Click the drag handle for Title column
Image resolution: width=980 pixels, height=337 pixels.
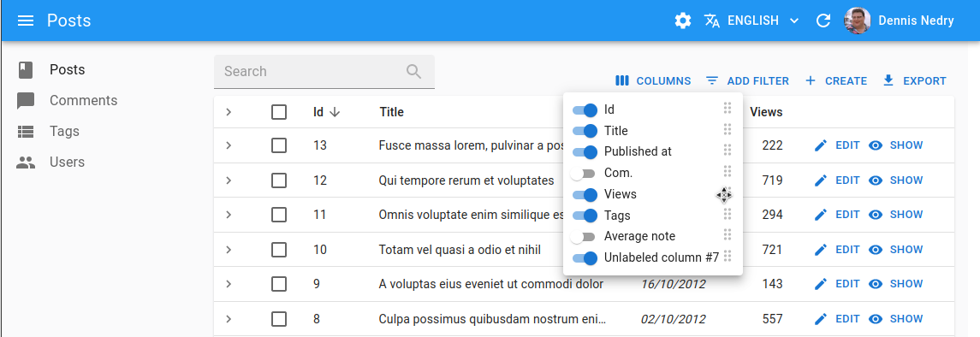(x=727, y=129)
